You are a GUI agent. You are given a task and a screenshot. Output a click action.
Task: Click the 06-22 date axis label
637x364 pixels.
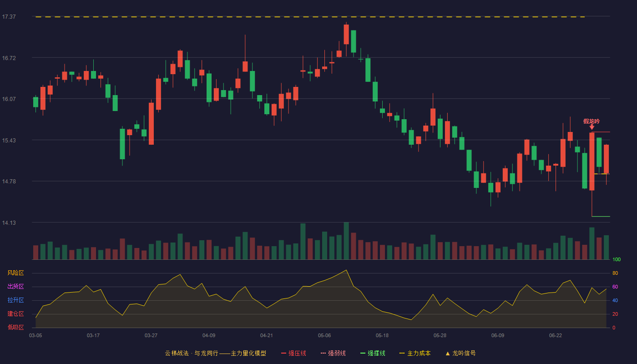tap(556, 335)
